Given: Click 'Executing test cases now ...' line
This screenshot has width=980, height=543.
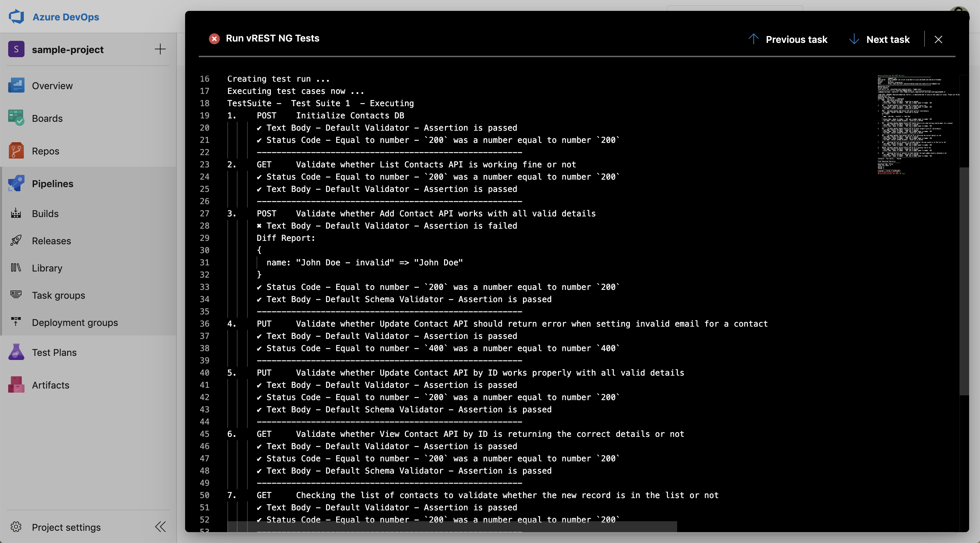Looking at the screenshot, I should click(x=296, y=91).
